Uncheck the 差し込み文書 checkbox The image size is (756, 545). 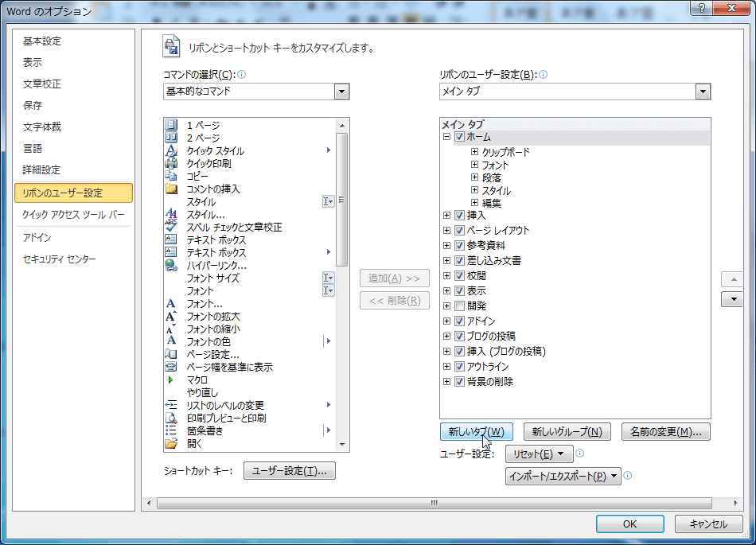click(459, 261)
